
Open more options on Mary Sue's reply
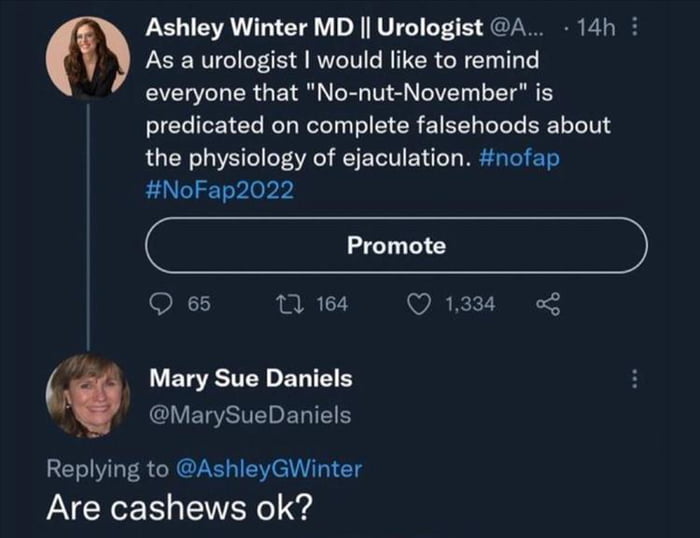pos(632,380)
